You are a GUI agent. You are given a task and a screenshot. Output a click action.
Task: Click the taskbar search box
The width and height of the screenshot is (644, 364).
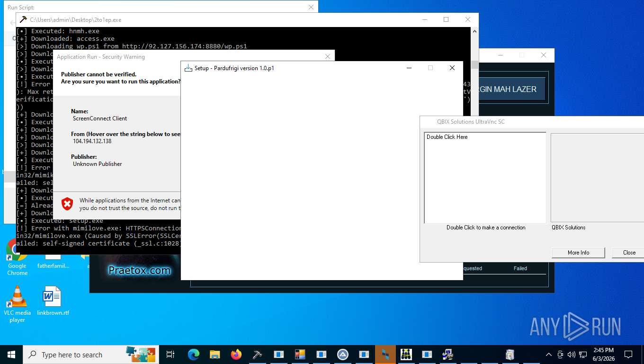coord(90,354)
